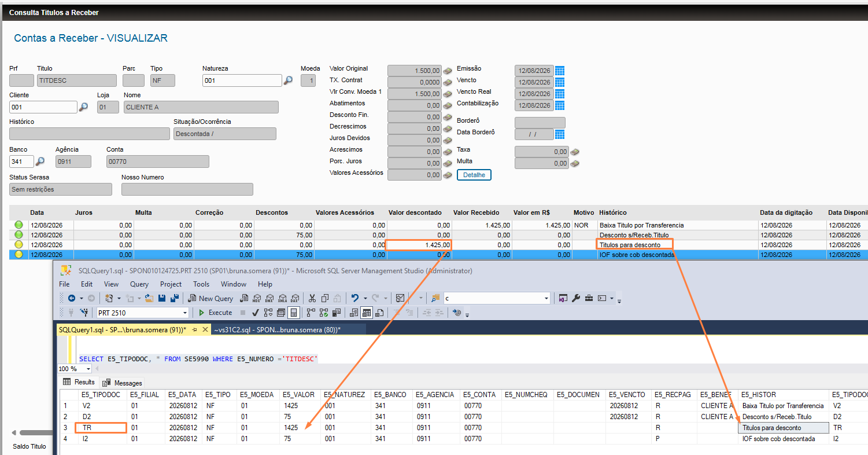
Task: Open the PRT 2510 database dropdown
Action: [x=185, y=313]
